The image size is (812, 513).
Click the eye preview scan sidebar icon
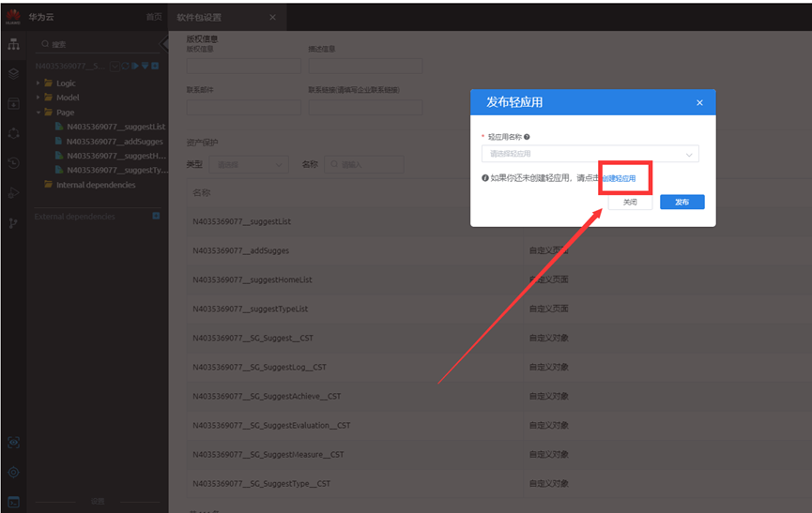click(x=13, y=443)
